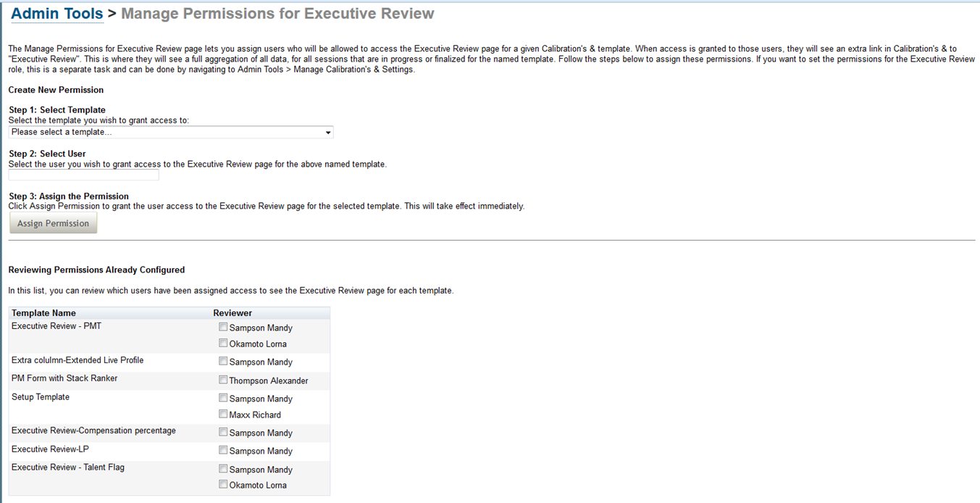Check Okamoto Lorna under Executive Review - PMT
The image size is (980, 503).
coord(223,343)
